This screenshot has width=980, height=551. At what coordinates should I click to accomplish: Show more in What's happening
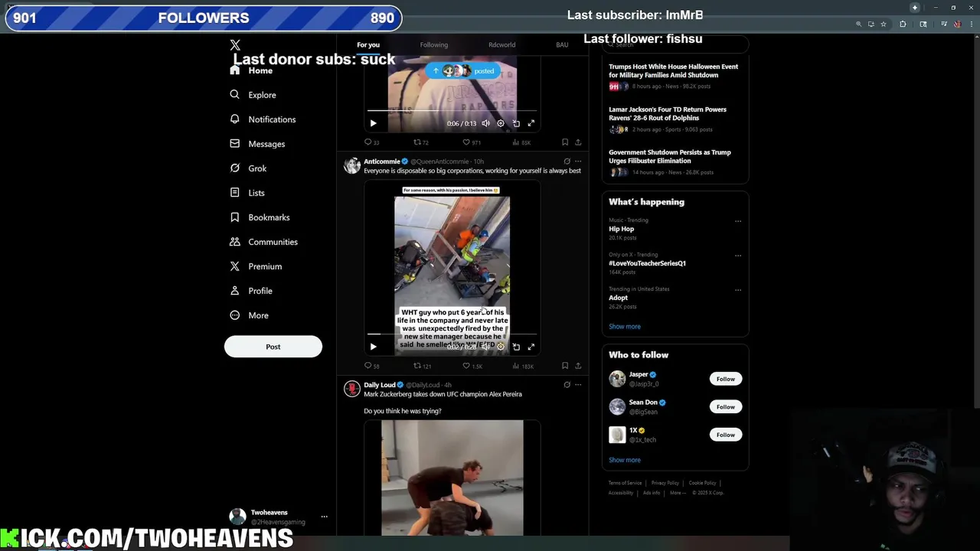(x=625, y=327)
